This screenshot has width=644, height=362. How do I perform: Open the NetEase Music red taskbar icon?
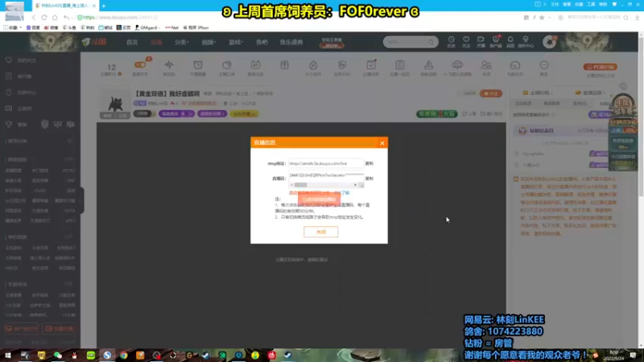click(x=271, y=356)
